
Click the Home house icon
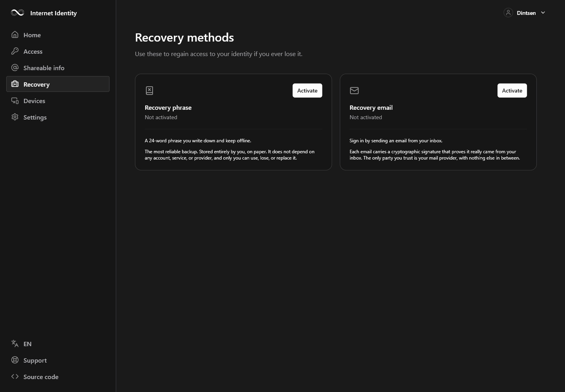point(15,34)
